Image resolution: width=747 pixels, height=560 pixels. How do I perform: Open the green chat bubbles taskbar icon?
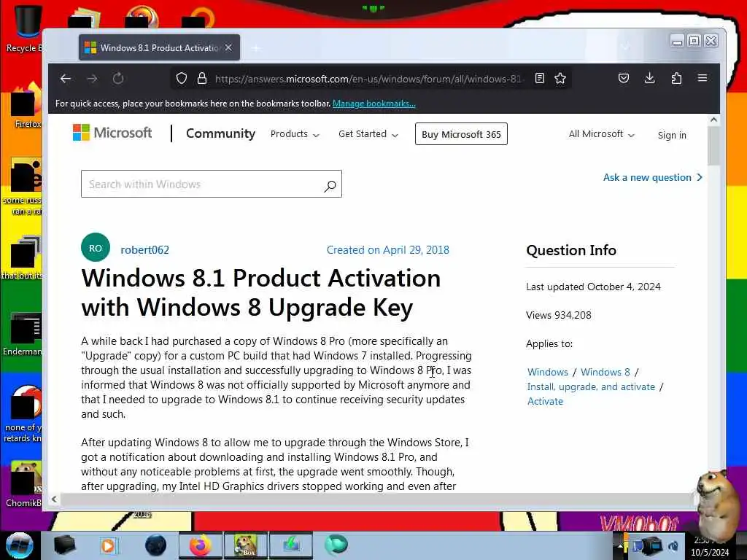[336, 545]
